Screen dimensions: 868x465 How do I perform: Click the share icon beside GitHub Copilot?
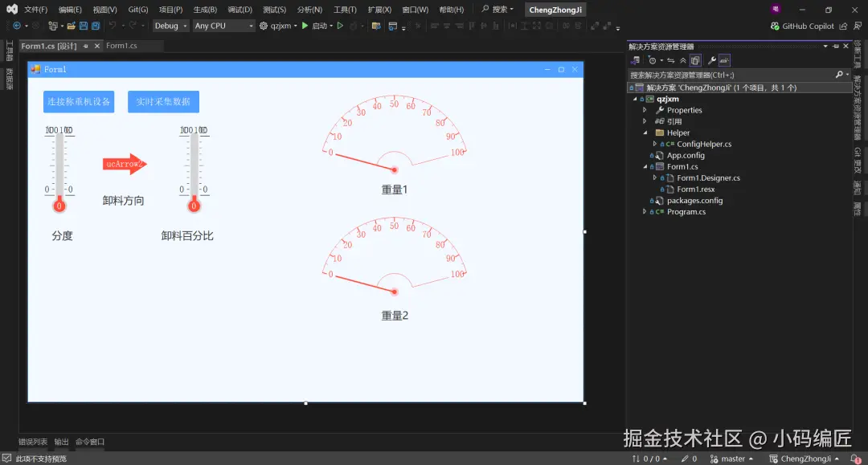click(843, 26)
